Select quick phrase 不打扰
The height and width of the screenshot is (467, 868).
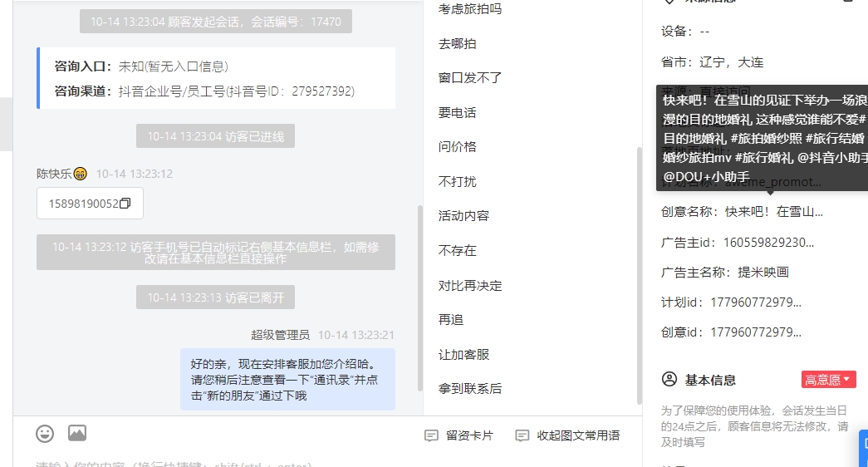[x=457, y=182]
